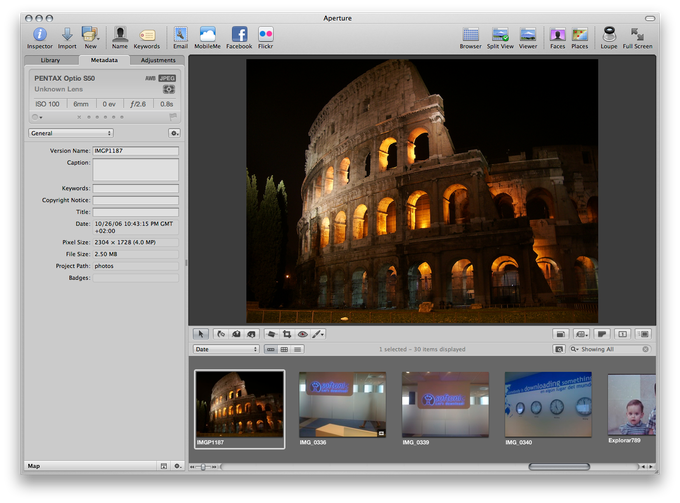Image resolution: width=680 pixels, height=503 pixels.
Task: Switch to Split View layout
Action: tap(500, 35)
